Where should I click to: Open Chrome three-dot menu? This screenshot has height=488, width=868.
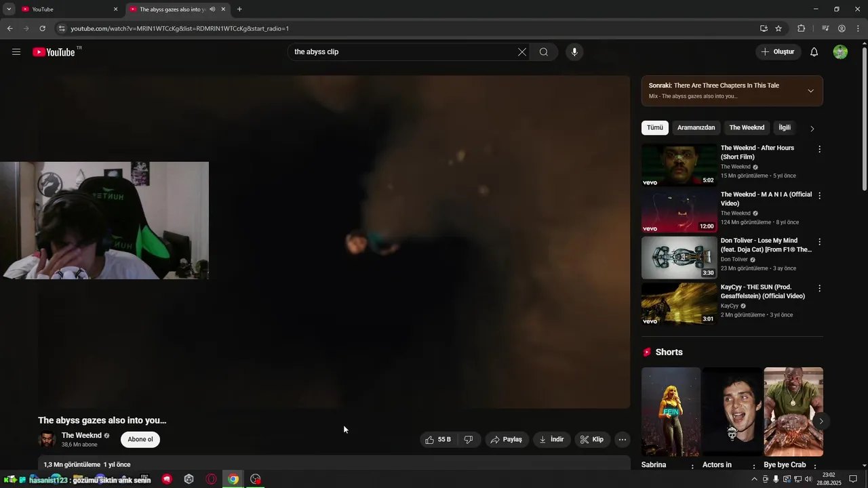(859, 28)
